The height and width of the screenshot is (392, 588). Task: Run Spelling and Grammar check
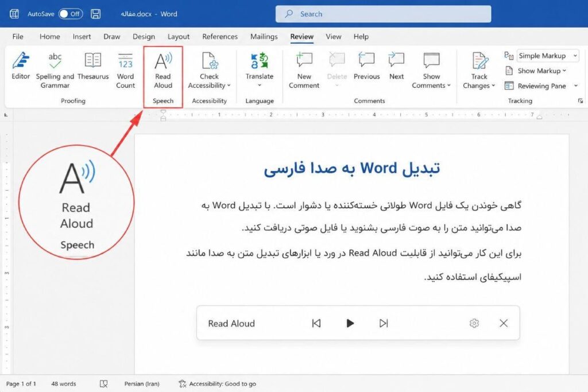coord(55,71)
